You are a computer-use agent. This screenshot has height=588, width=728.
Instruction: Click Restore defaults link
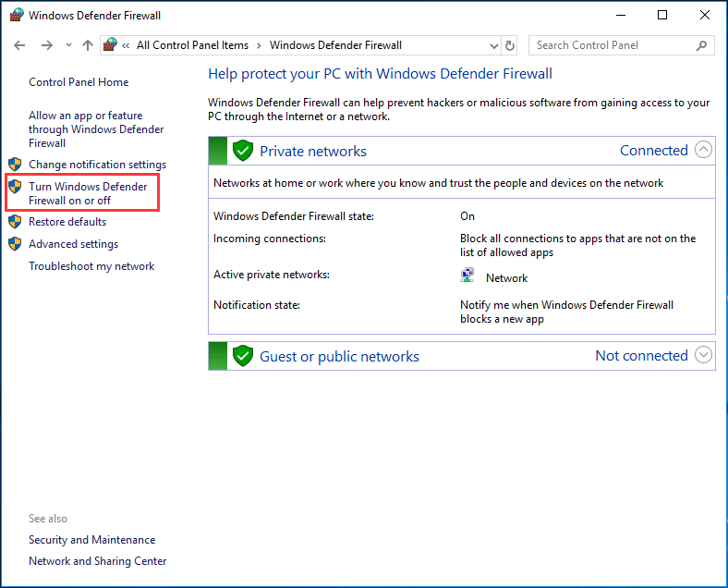67,222
